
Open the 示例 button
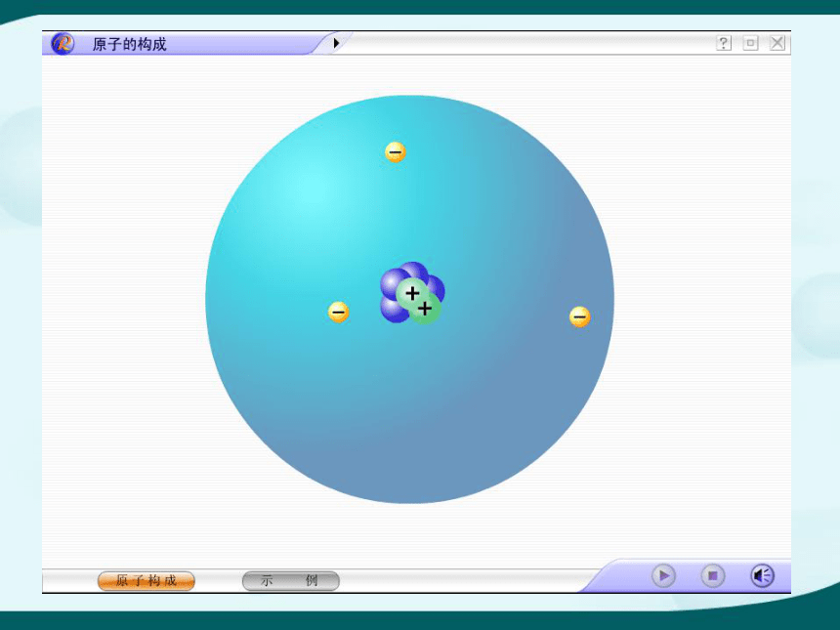tap(290, 581)
